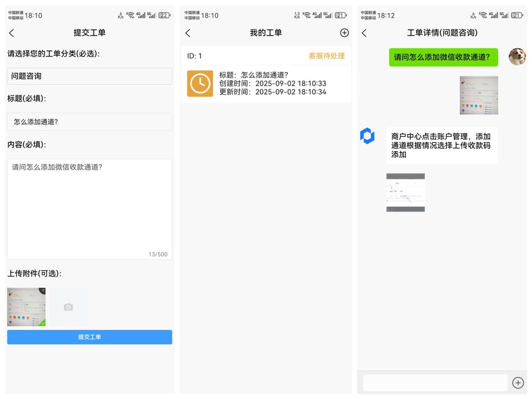532x399 pixels.
Task: Click the plus icon to create new ticket
Action: (344, 32)
